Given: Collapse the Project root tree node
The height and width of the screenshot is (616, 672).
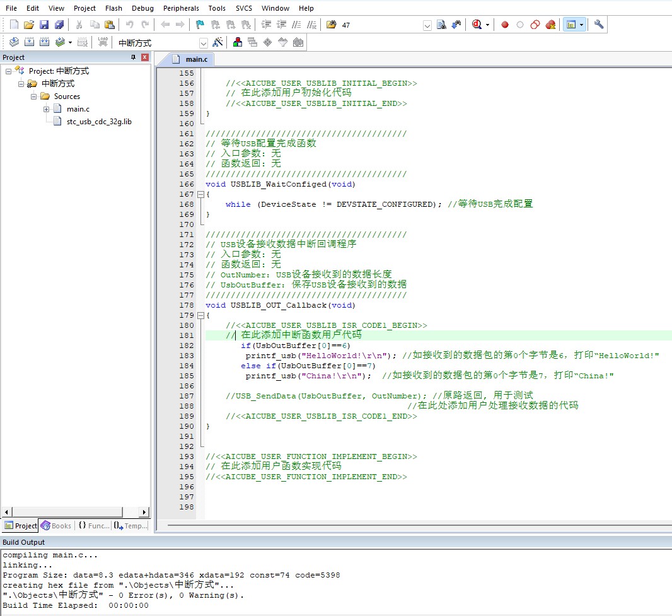Looking at the screenshot, I should click(8, 71).
